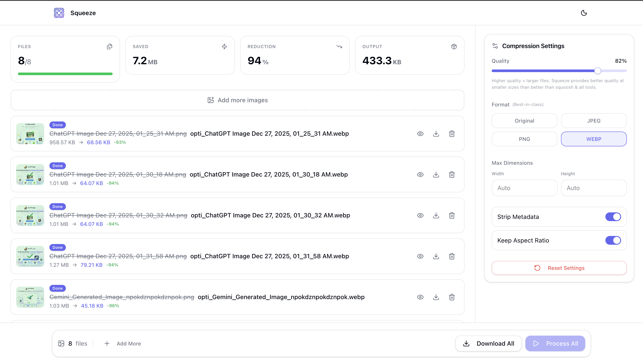Viewport: 643px width, 364px height.
Task: Click the downward trend icon on Reduction card
Action: (339, 47)
